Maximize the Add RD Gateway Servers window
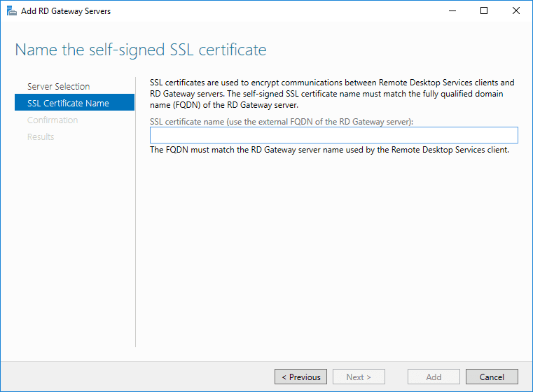Viewport: 533px width, 392px height. point(484,11)
